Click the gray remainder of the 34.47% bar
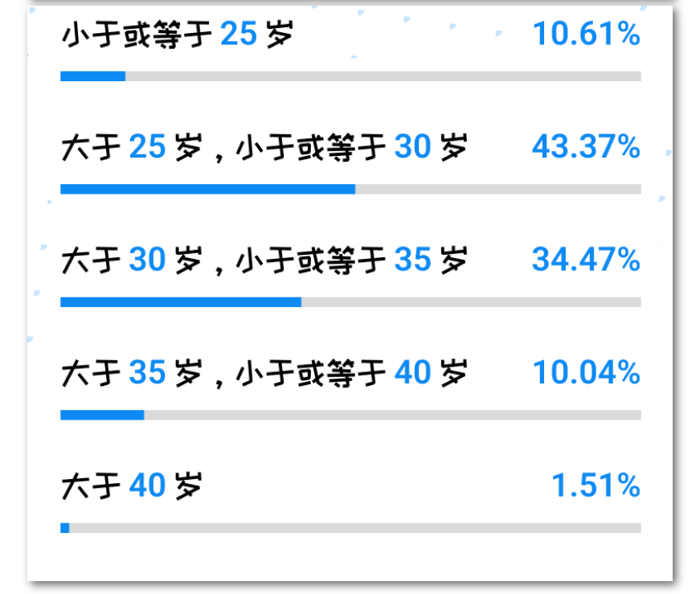This screenshot has width=700, height=594. point(472,302)
